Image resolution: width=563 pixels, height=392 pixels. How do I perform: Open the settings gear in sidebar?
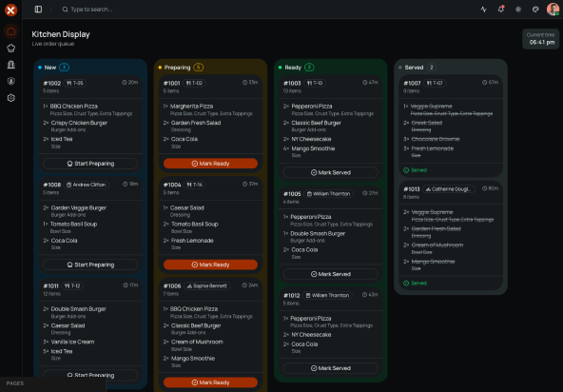[11, 98]
